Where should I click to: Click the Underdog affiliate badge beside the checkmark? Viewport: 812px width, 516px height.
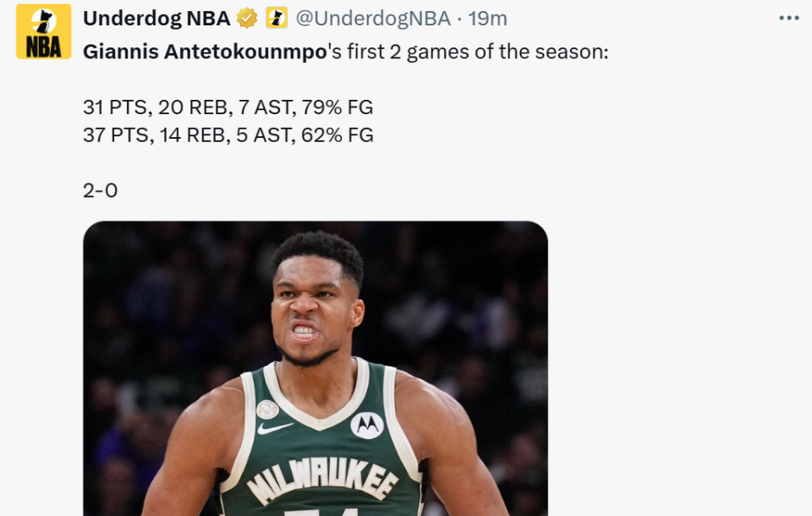click(276, 18)
